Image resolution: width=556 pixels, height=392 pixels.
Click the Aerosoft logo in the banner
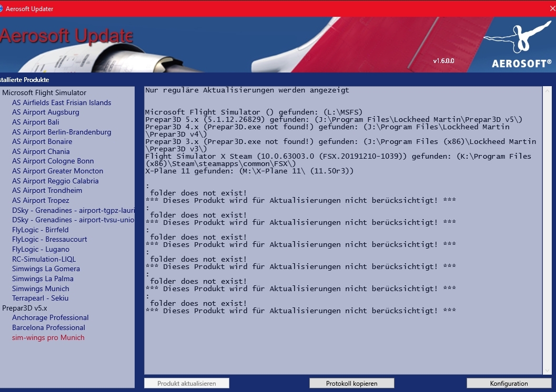pyautogui.click(x=518, y=45)
